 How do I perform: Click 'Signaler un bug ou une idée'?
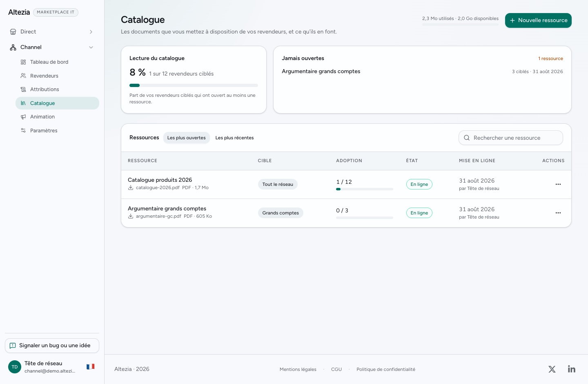pyautogui.click(x=52, y=346)
